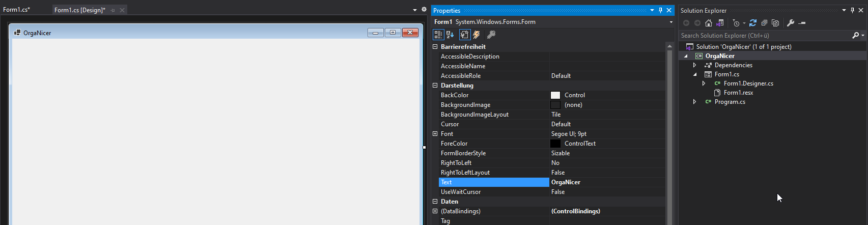
Task: Select Form1.Designer.cs in Solution Explorer
Action: (748, 83)
